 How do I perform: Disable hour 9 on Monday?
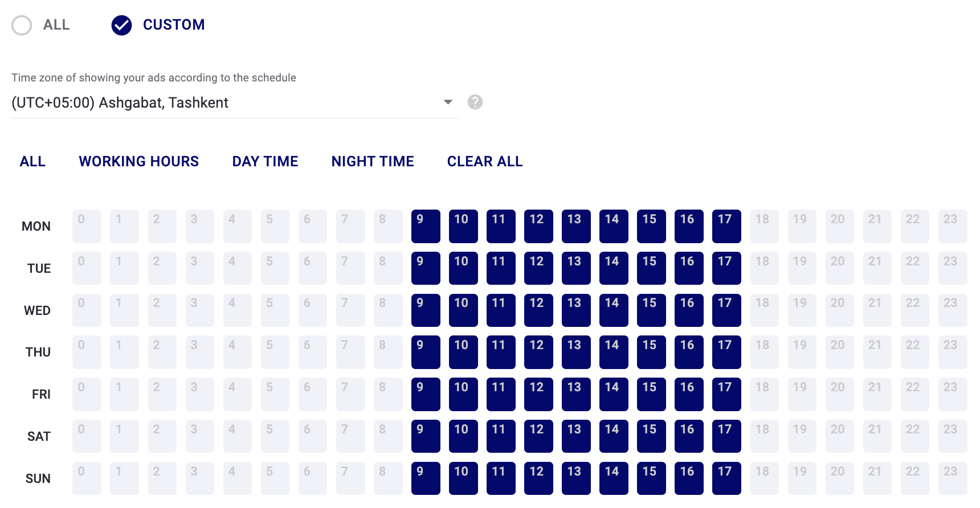click(426, 226)
